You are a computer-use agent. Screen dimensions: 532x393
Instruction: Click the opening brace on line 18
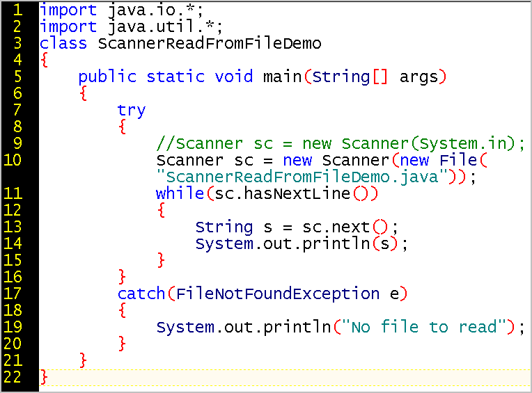122,310
